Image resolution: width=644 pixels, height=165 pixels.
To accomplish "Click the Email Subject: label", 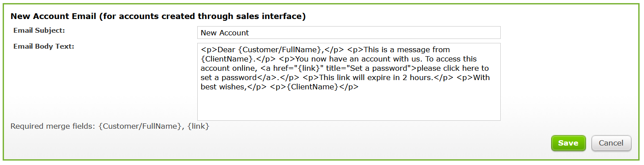I will tap(39, 31).
